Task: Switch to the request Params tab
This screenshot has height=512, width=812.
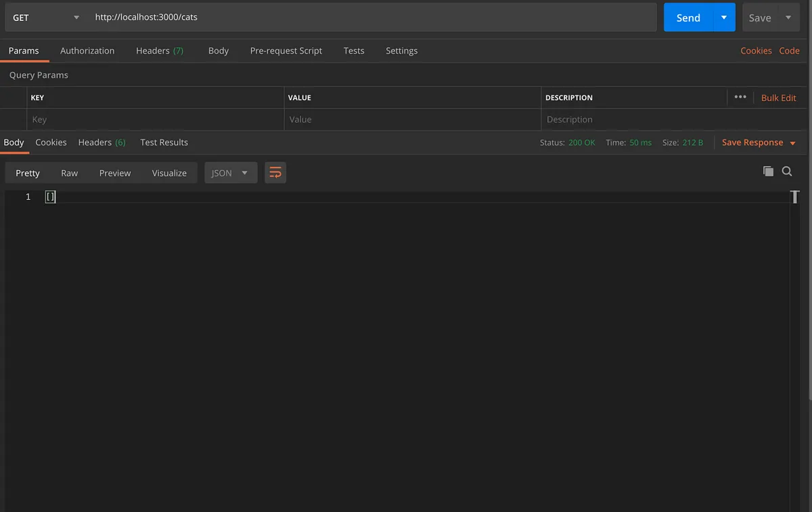Action: tap(24, 51)
